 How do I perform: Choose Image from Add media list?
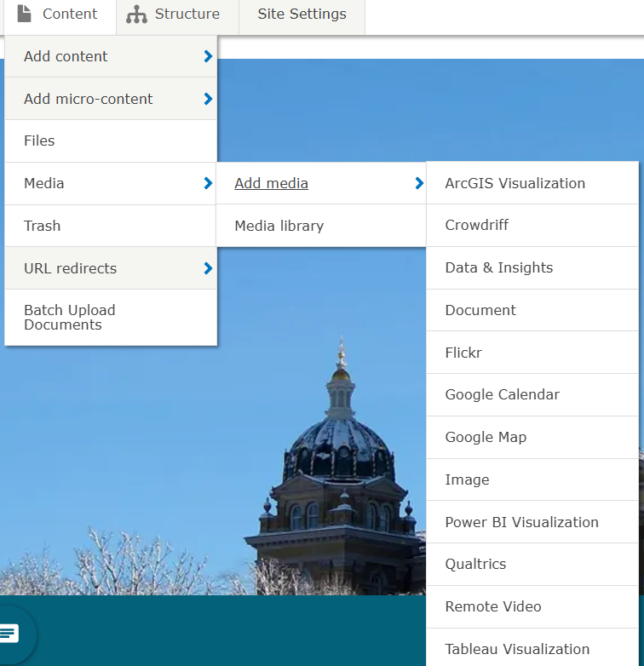pos(467,479)
